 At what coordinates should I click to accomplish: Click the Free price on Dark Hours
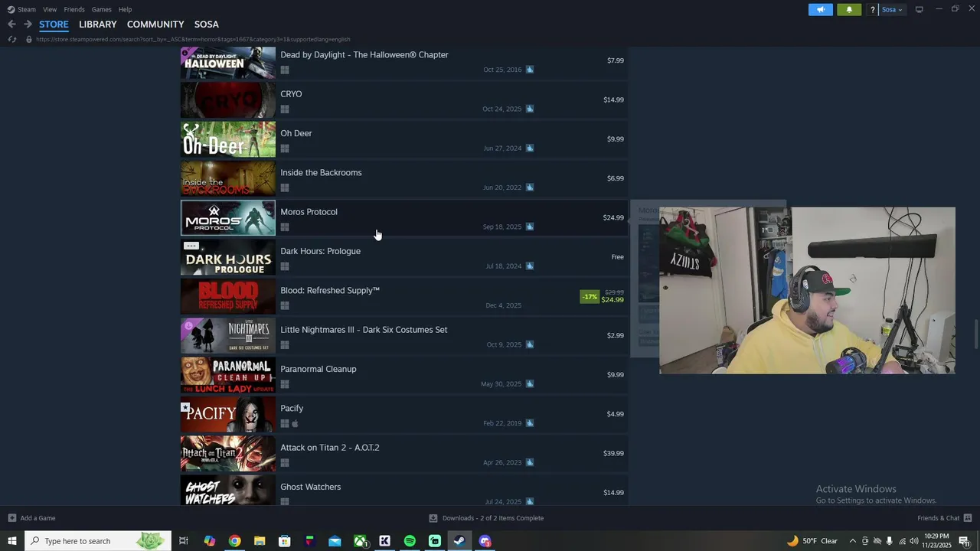(x=617, y=257)
